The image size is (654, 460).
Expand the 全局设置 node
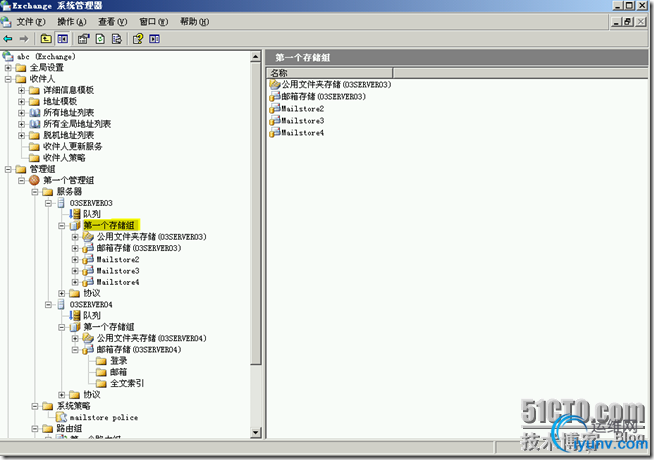pyautogui.click(x=8, y=68)
